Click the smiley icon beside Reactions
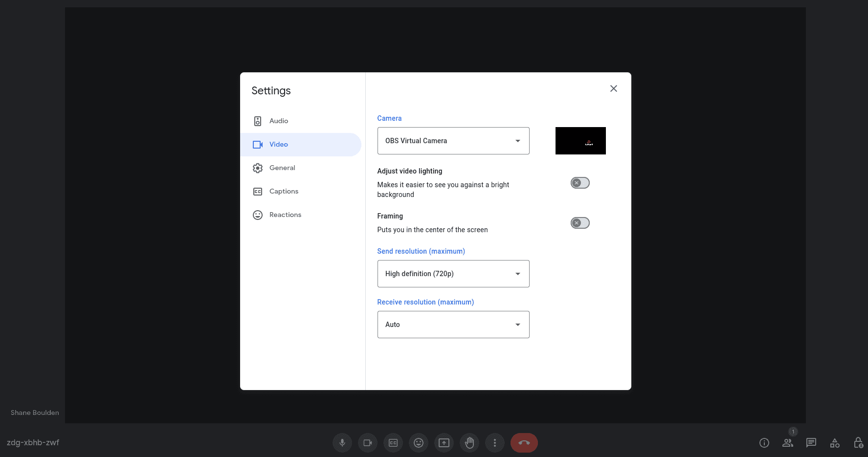Viewport: 868px width, 457px height. click(x=258, y=215)
